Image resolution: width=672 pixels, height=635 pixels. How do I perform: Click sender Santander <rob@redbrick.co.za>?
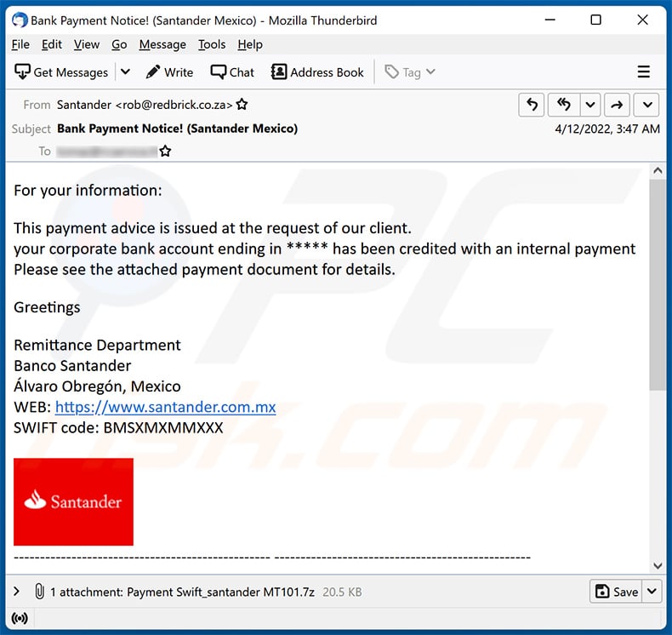pyautogui.click(x=145, y=105)
